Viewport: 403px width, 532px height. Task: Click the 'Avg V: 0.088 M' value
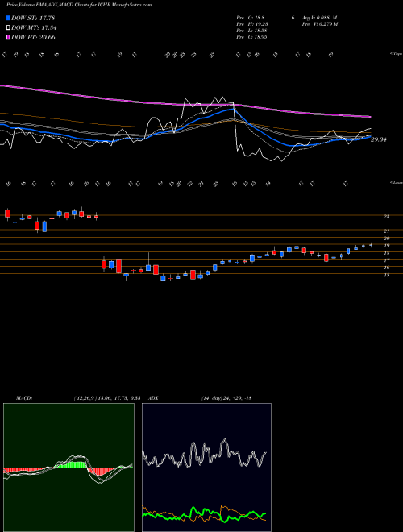point(319,18)
